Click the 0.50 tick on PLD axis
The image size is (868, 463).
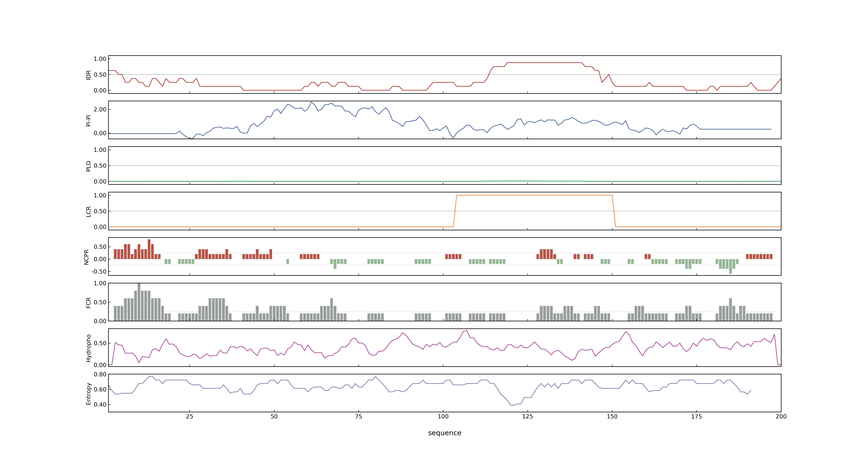pyautogui.click(x=100, y=165)
